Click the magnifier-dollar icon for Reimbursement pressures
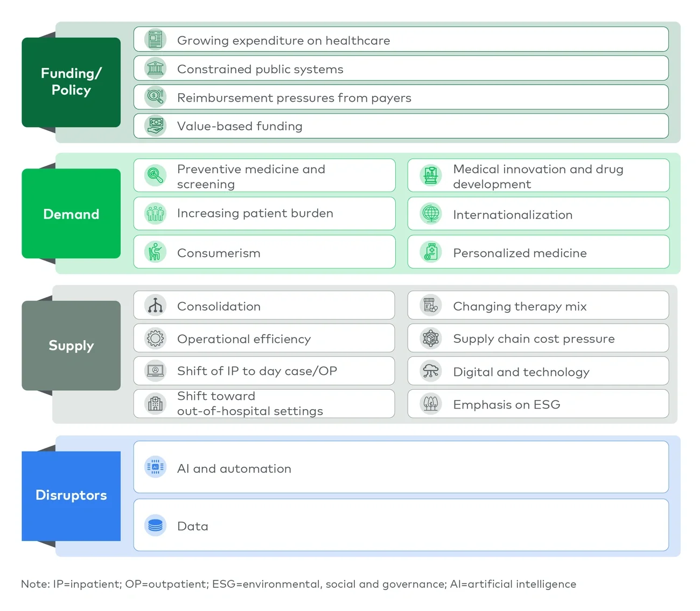The width and height of the screenshot is (700, 611). 155,97
